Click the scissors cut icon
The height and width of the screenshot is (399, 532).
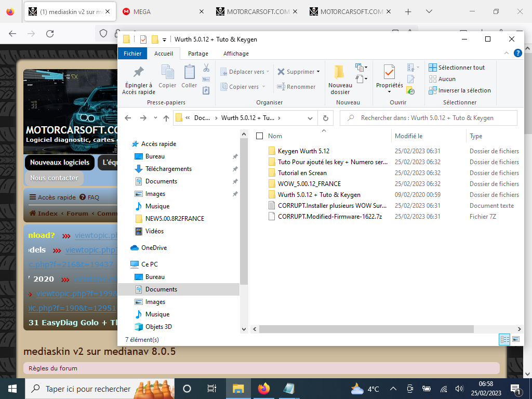tap(206, 68)
